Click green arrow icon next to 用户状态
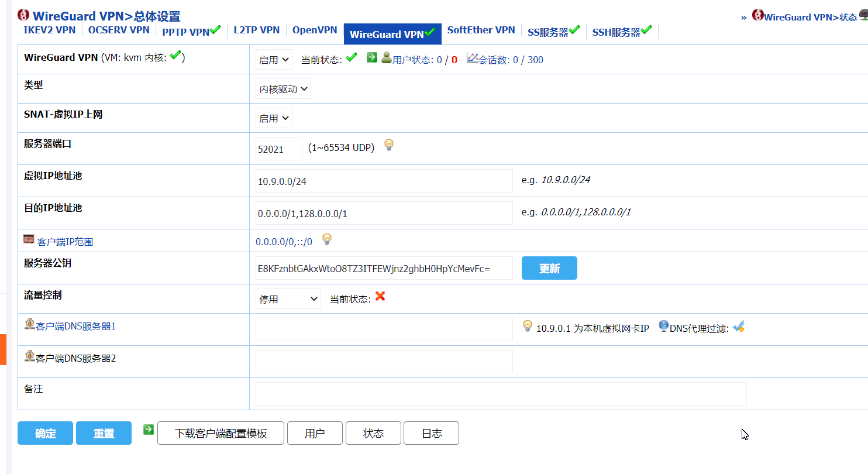The image size is (868, 474). click(x=372, y=57)
